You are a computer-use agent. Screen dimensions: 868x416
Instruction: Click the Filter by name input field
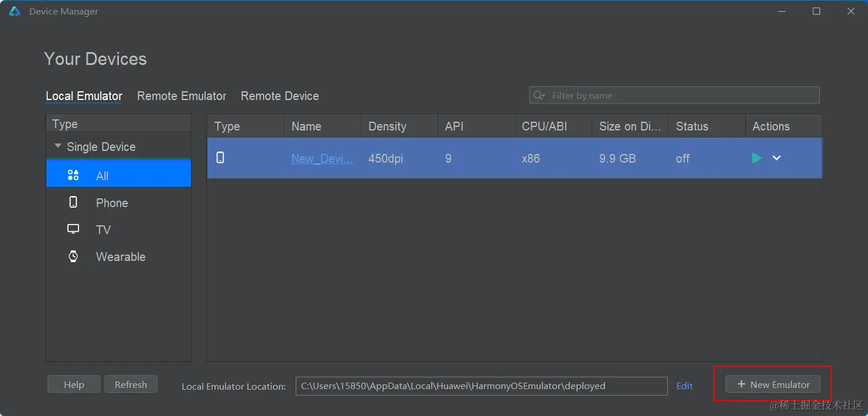pyautogui.click(x=674, y=95)
